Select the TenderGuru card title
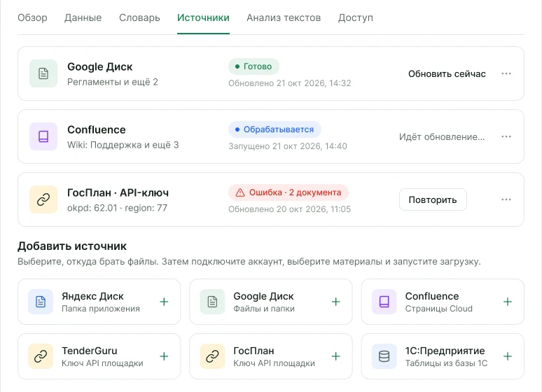 pyautogui.click(x=89, y=351)
